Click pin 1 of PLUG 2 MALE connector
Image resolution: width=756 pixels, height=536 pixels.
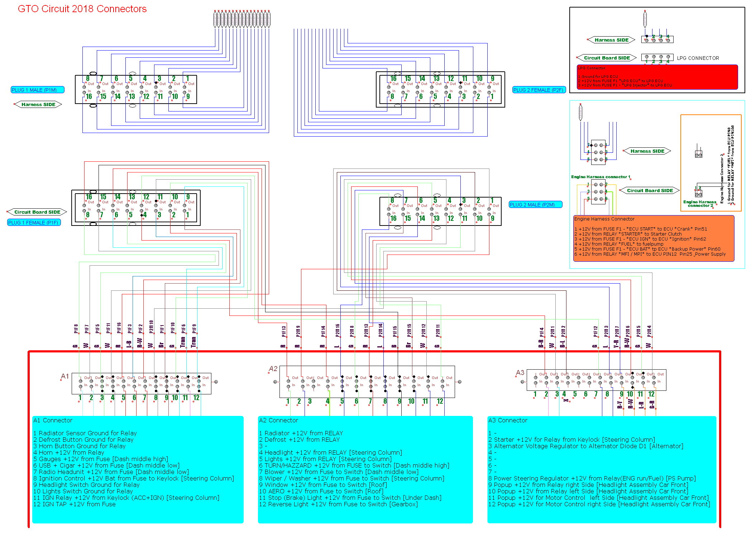(x=492, y=200)
